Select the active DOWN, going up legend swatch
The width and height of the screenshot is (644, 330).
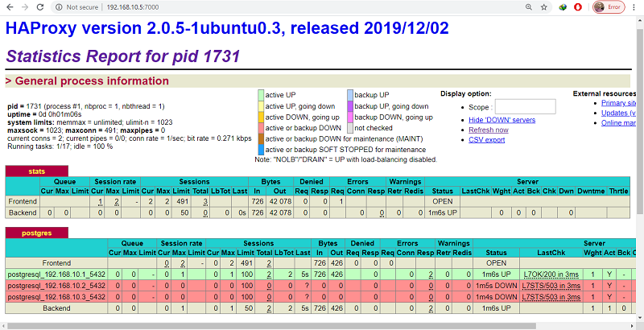coord(261,117)
